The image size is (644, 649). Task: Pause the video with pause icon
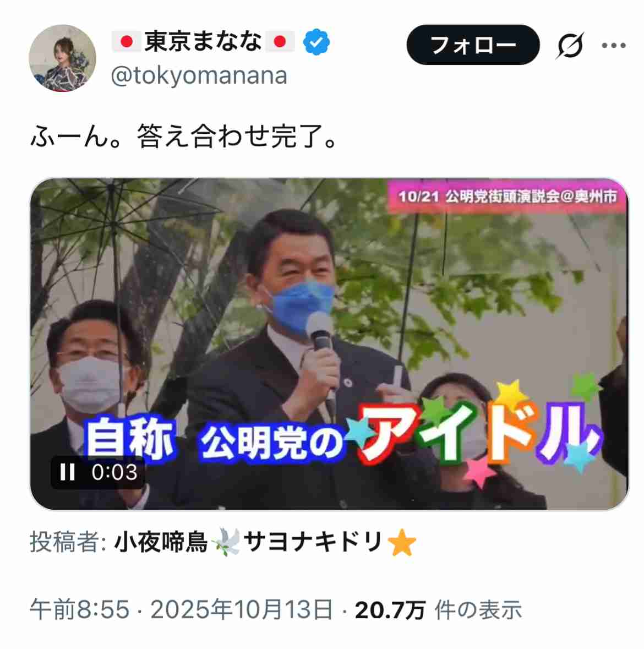67,472
